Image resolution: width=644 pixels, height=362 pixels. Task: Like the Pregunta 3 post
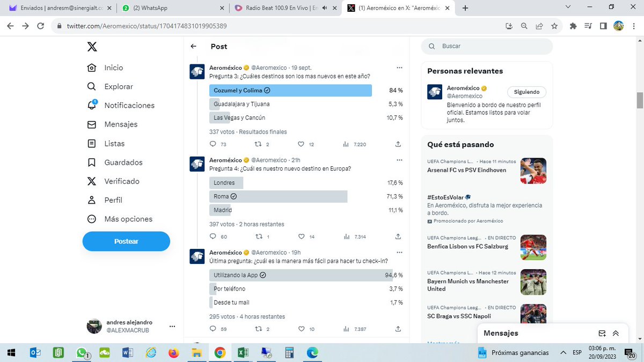pos(301,144)
